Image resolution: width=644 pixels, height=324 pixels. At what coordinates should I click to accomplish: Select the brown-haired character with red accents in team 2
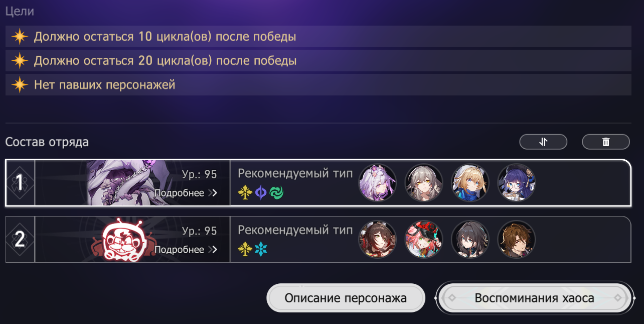(378, 240)
